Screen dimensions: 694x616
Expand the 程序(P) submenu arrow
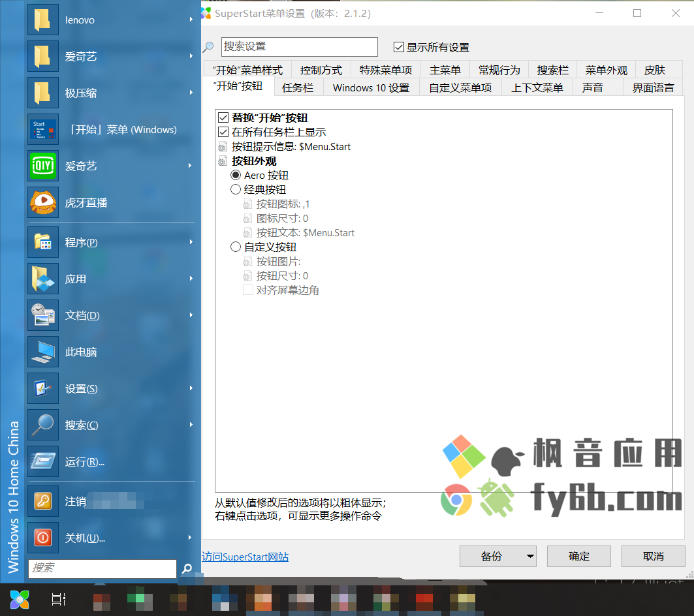[x=191, y=241]
